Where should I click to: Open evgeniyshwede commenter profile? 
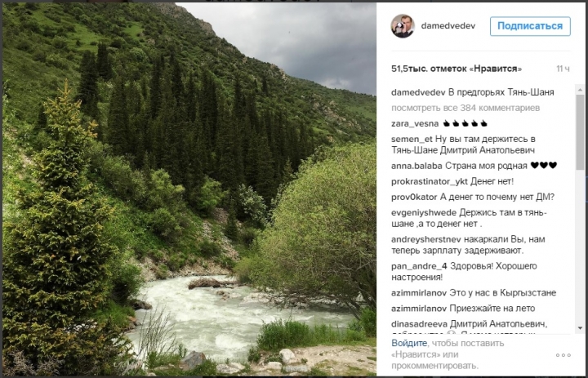click(x=424, y=213)
